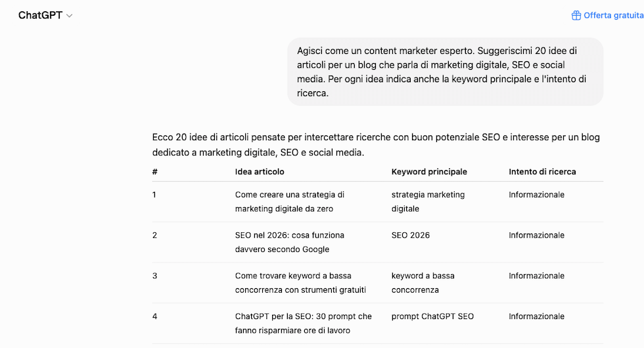Click Informazionale intent in row 3
The width and height of the screenshot is (644, 348).
(x=536, y=276)
